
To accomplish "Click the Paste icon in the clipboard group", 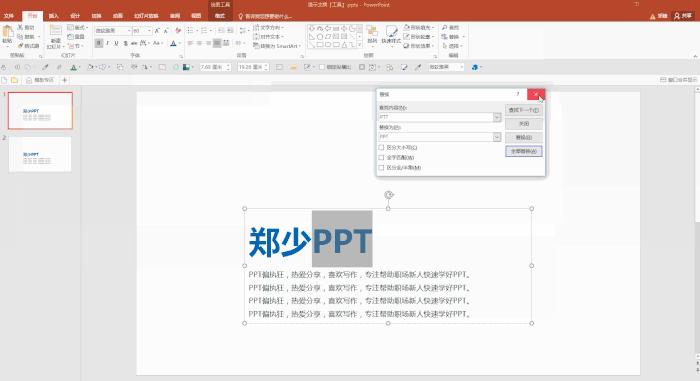I will pos(7,32).
